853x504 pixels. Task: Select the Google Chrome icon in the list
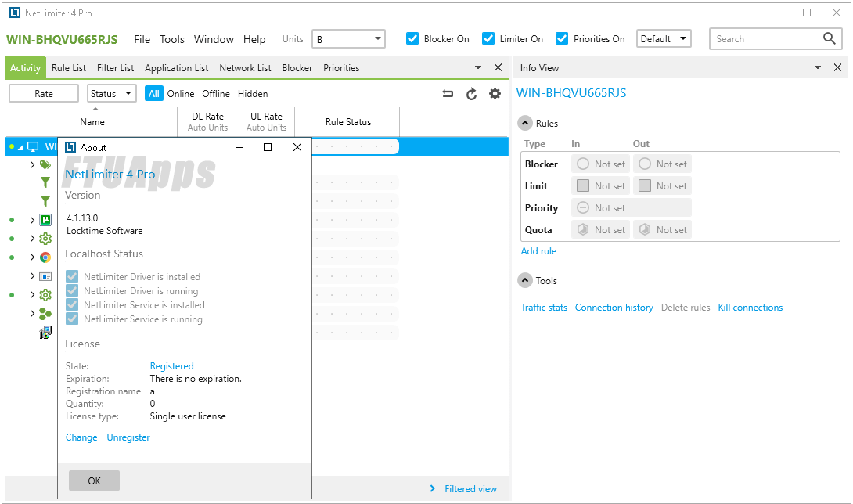(x=45, y=257)
